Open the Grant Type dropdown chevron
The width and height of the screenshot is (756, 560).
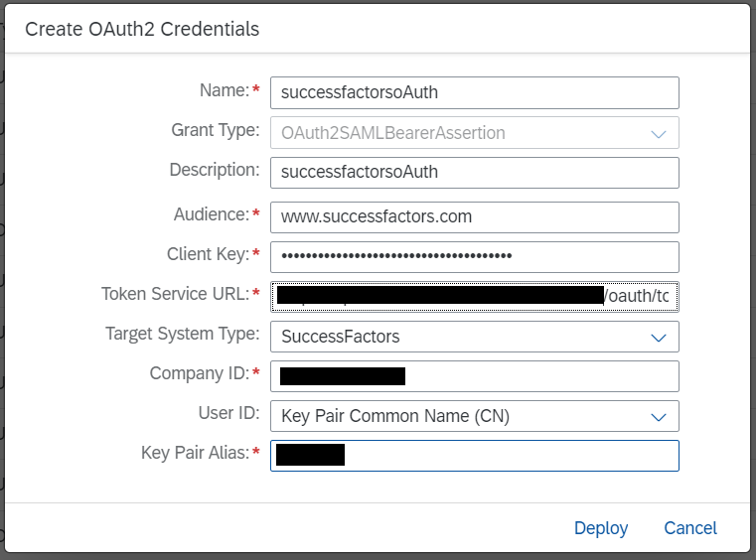pos(658,133)
